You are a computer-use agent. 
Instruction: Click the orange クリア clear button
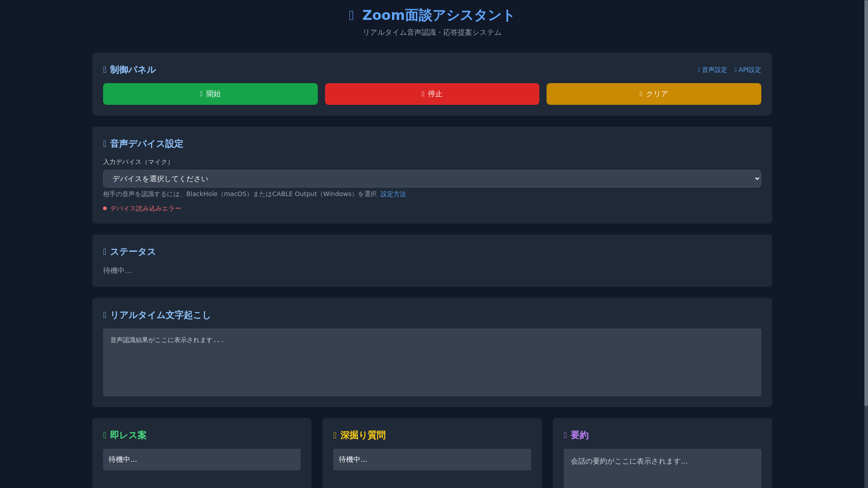[654, 94]
